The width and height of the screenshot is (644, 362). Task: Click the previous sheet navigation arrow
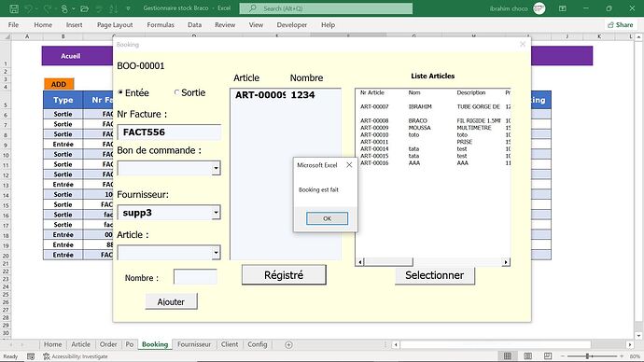pos(10,345)
